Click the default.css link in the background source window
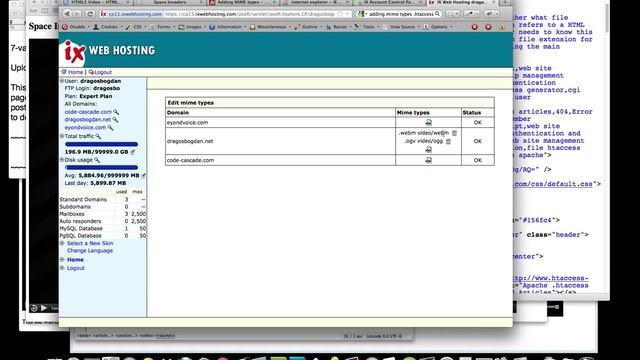Viewport: 640px width, 360px height. (x=553, y=184)
